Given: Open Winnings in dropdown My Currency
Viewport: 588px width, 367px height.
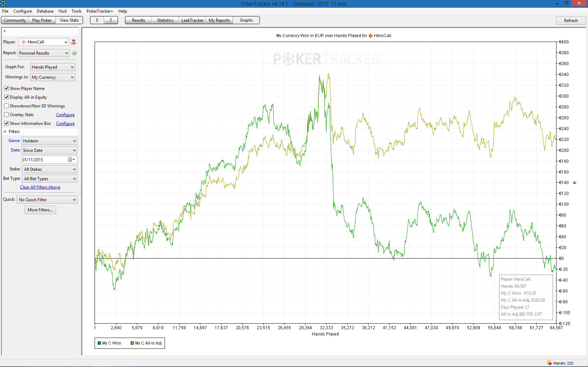Looking at the screenshot, I should pyautogui.click(x=53, y=77).
